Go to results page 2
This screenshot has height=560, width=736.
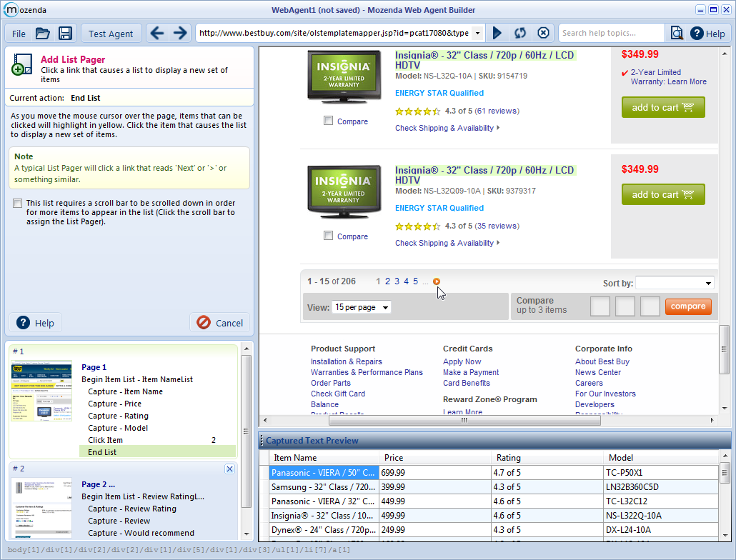click(x=387, y=281)
